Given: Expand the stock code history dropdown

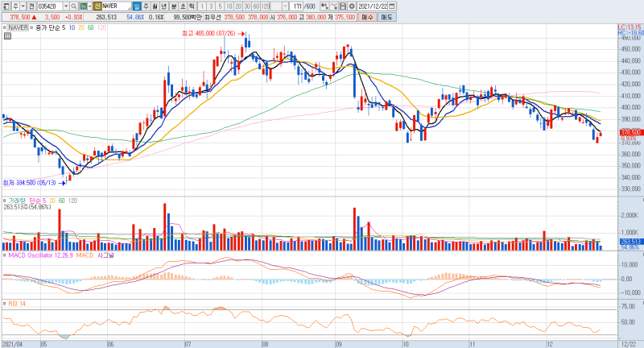Looking at the screenshot, I should pyautogui.click(x=66, y=6).
